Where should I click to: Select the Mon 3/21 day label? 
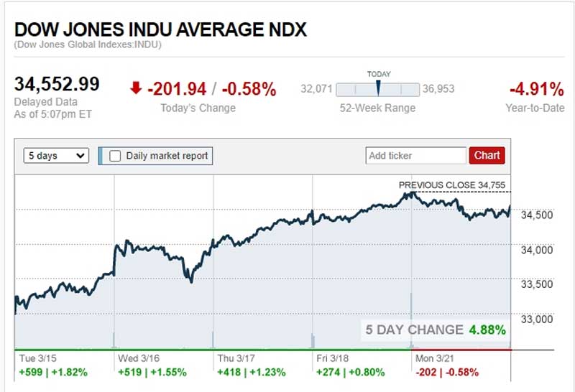coord(435,357)
